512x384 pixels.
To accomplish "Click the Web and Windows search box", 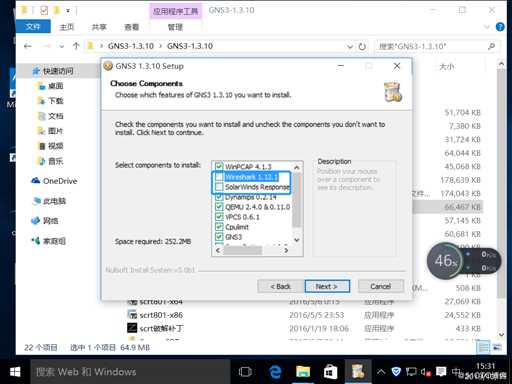I will (x=130, y=372).
